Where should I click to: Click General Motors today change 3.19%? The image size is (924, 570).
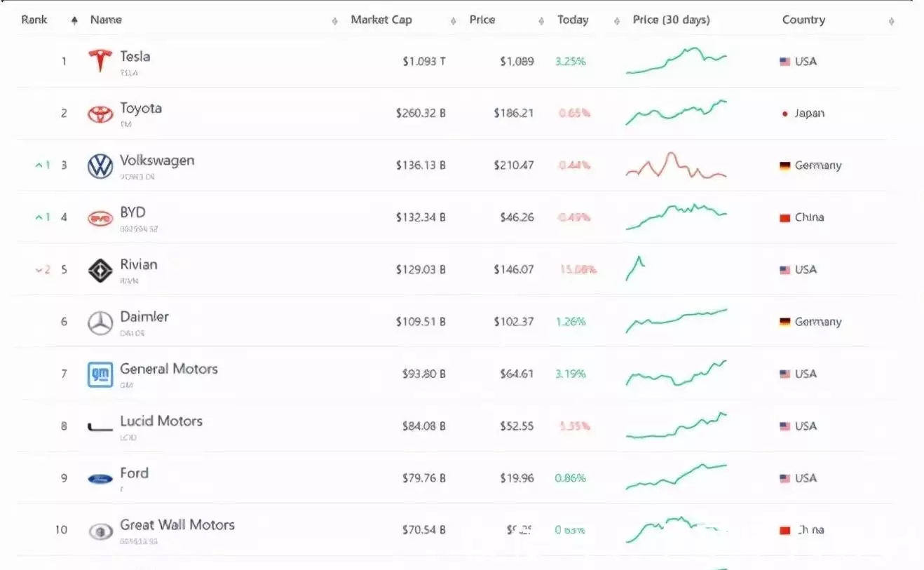(570, 374)
